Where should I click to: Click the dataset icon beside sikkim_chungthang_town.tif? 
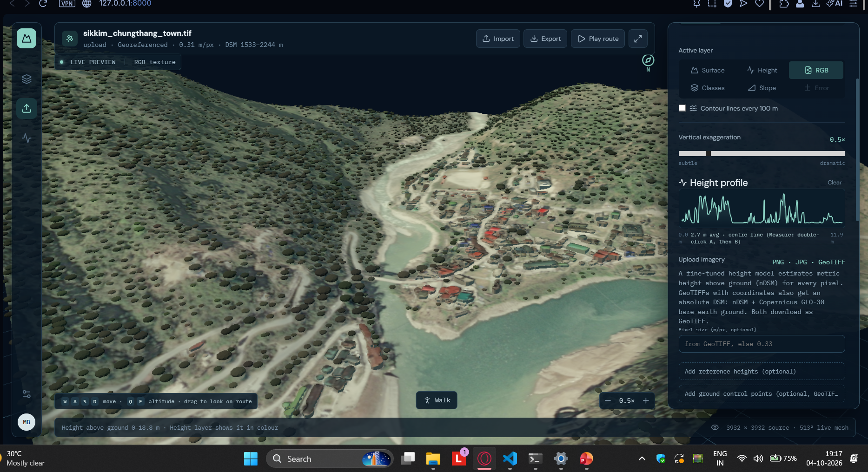click(70, 39)
